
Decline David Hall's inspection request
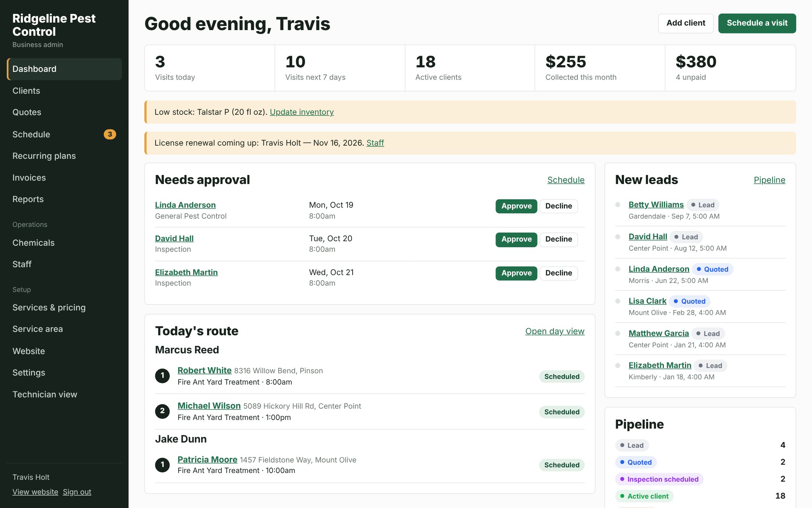[x=559, y=239]
